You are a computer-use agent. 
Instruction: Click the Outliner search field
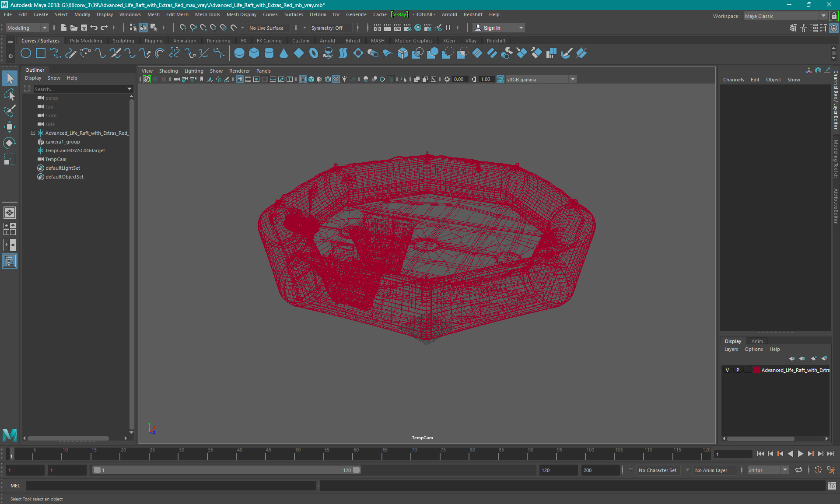(x=80, y=89)
